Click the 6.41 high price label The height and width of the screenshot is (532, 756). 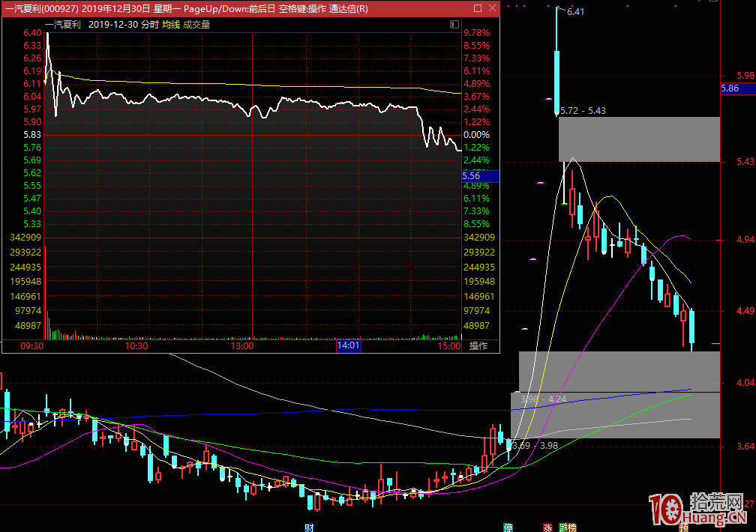click(576, 12)
